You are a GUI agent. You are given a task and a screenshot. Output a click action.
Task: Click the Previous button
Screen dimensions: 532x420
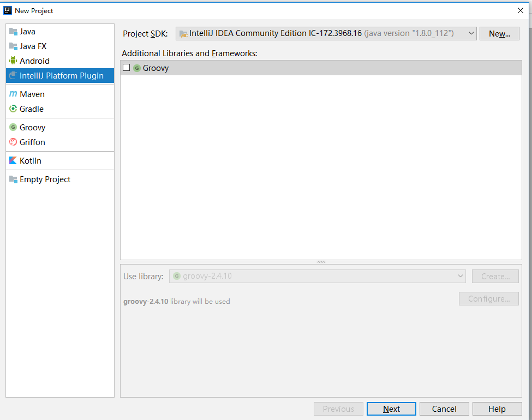[338, 409]
